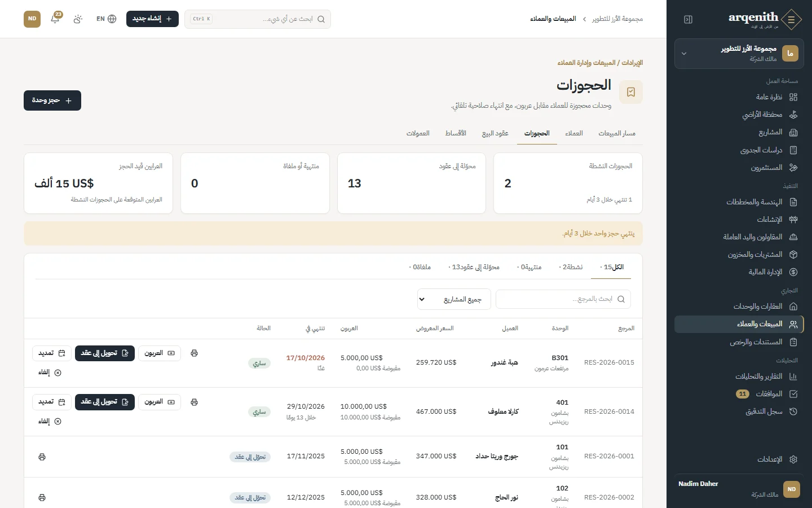Screen dimensions: 812x508
Task: Collapse the sidebar panel icon
Action: (x=688, y=19)
